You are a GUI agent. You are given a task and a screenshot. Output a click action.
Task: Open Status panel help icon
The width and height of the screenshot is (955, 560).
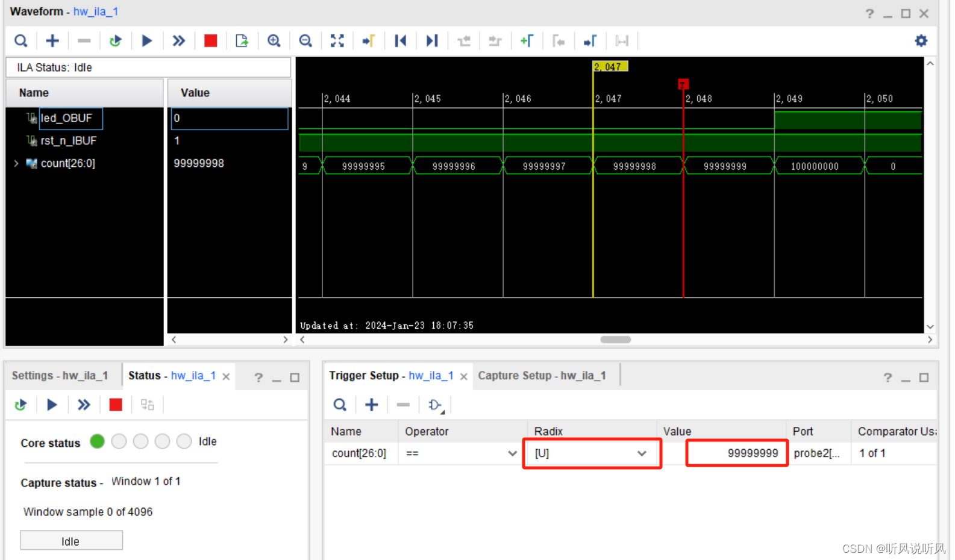258,378
